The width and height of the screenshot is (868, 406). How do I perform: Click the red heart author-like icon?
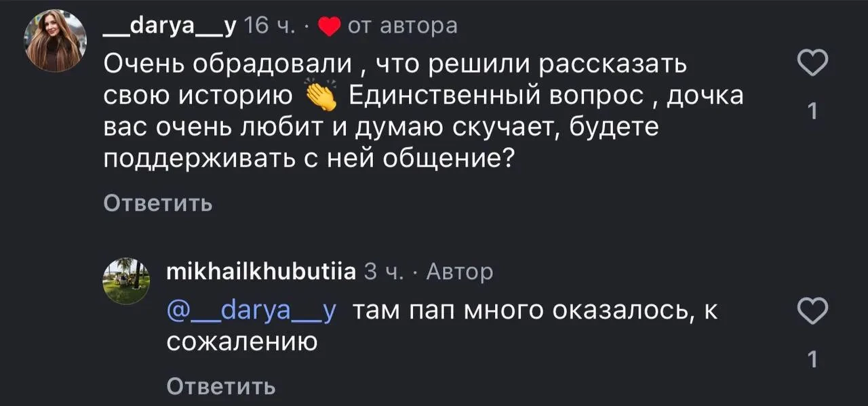329,26
